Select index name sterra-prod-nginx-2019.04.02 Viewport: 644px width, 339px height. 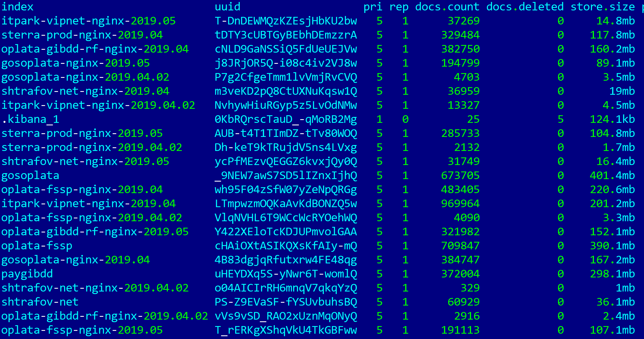[x=92, y=147]
